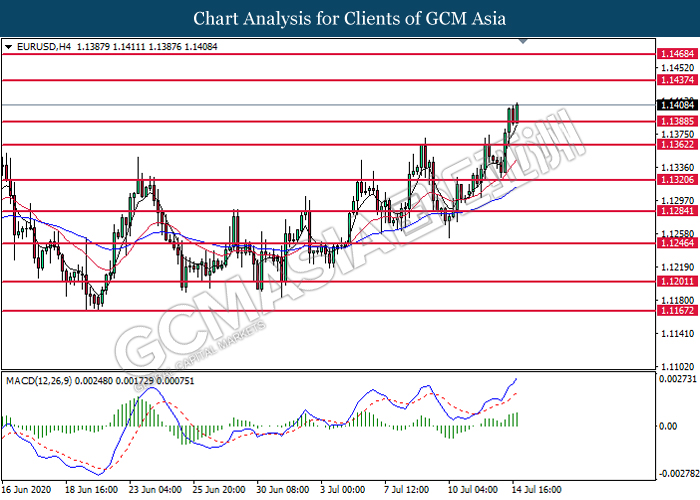Select the EURUSD,H4 symbol label

(44, 46)
